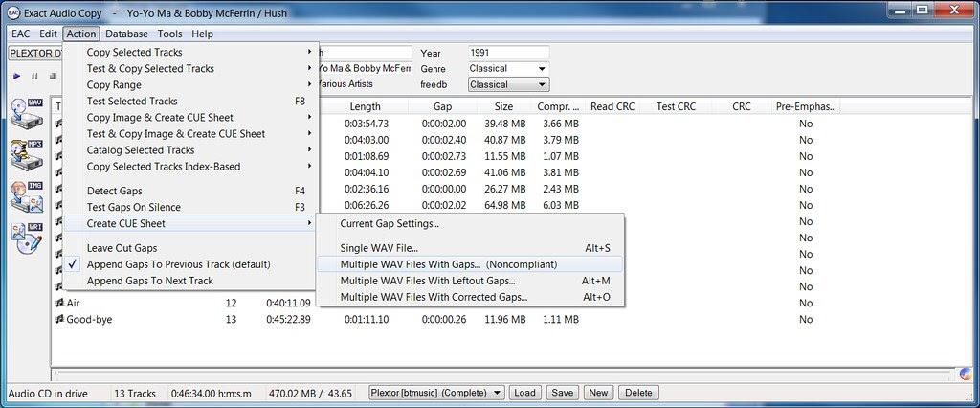980x408 pixels.
Task: Click the size value 64.98 MB
Action: (x=505, y=205)
